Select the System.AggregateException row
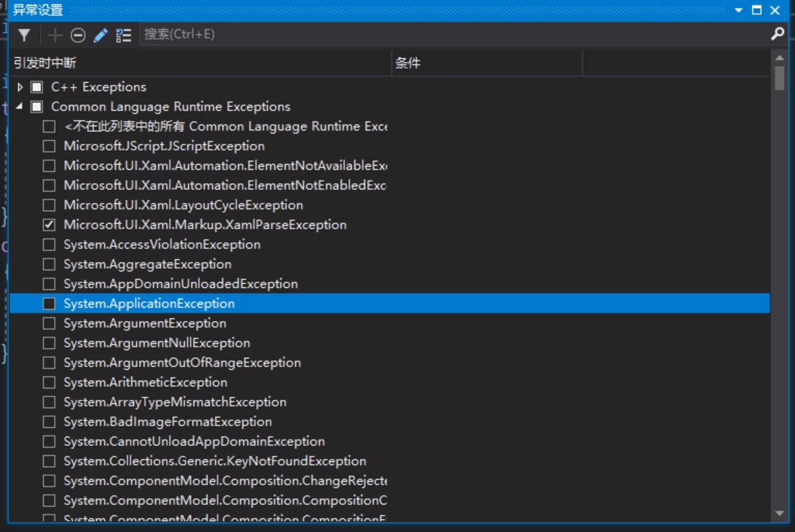Screen dimensions: 795x532 point(147,264)
